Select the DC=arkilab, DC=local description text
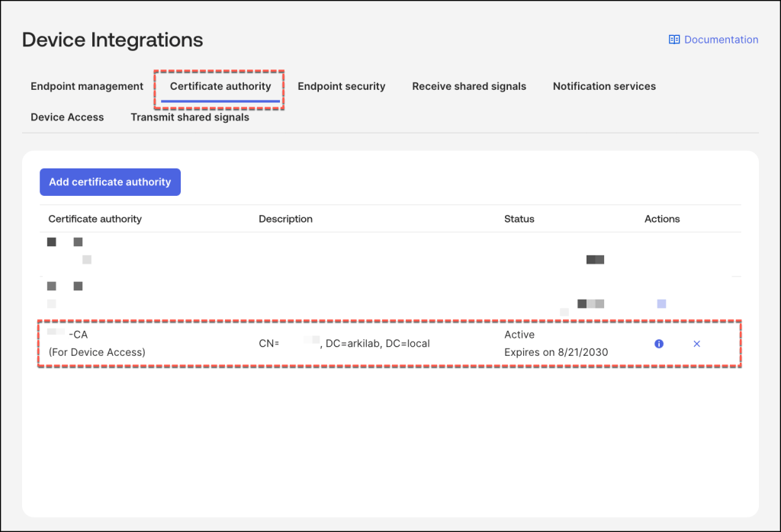The height and width of the screenshot is (532, 781). point(378,344)
